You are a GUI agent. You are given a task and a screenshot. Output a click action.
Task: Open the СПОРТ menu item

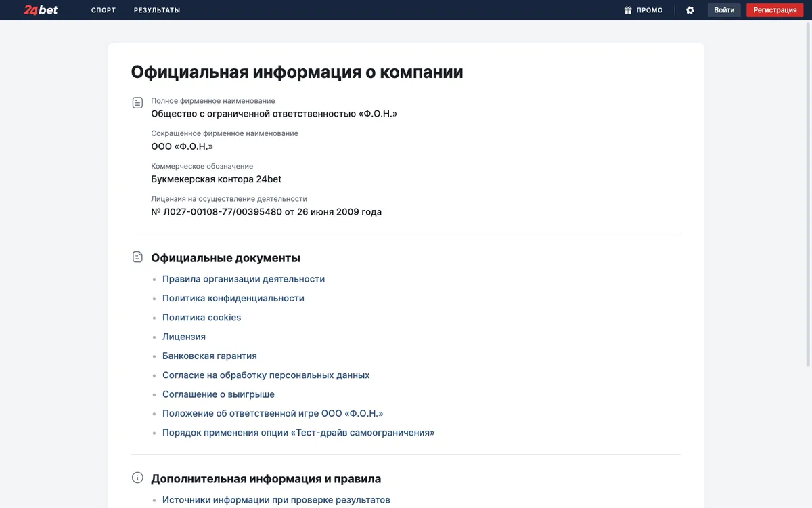point(104,10)
